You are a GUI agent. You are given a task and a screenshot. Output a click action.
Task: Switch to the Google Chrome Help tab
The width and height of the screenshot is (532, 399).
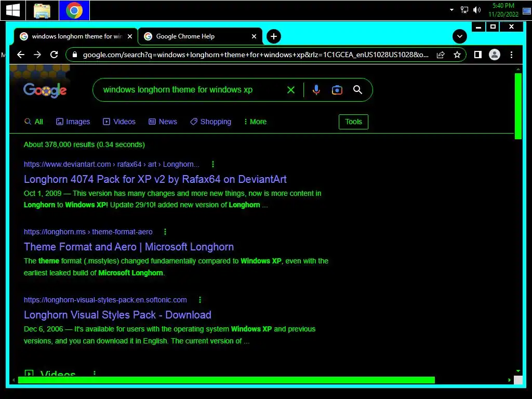tap(200, 36)
